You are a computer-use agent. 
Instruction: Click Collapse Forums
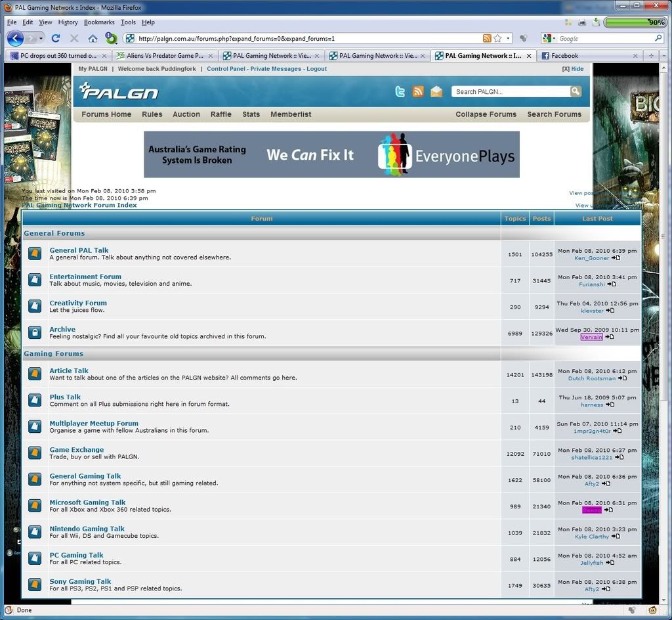(486, 114)
